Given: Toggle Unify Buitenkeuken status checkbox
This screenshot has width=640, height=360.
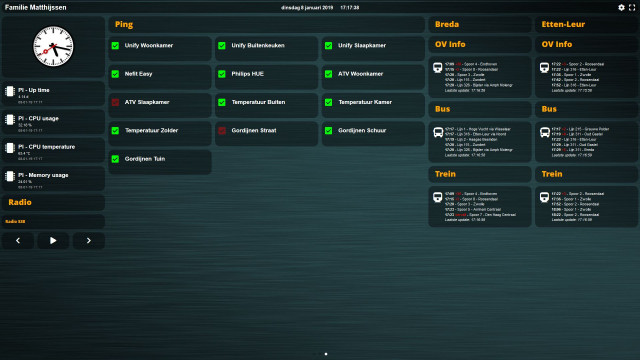Looking at the screenshot, I should pos(222,46).
